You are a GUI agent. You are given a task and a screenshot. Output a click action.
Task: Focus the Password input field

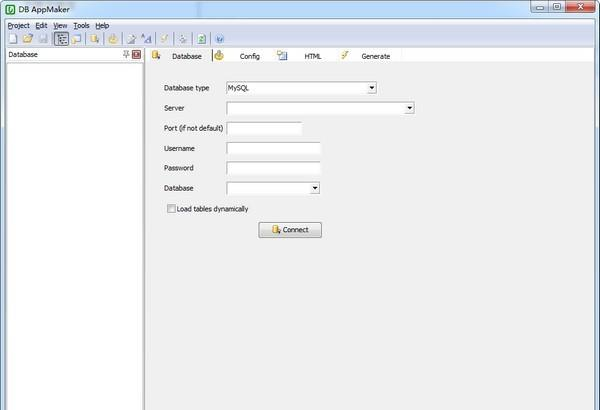click(x=273, y=168)
